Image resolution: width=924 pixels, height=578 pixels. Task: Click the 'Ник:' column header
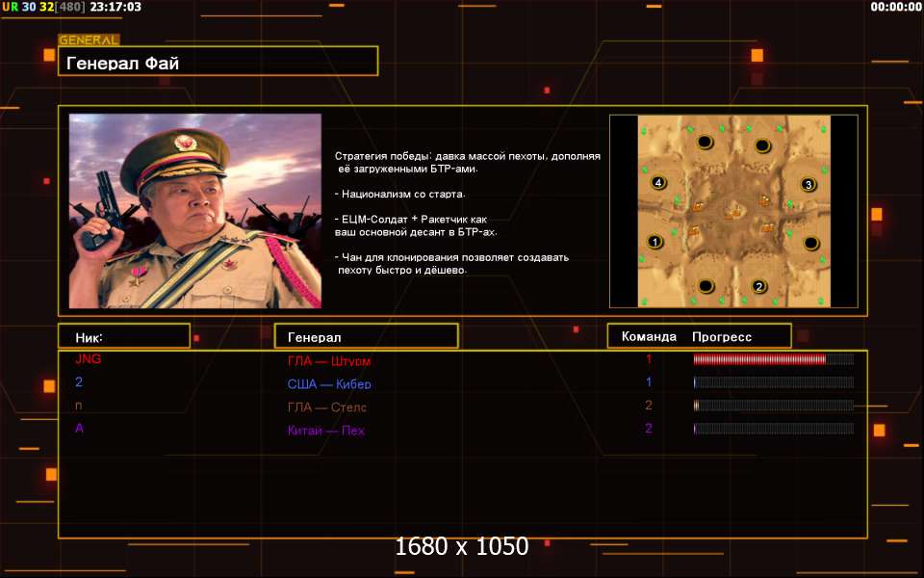click(x=124, y=336)
